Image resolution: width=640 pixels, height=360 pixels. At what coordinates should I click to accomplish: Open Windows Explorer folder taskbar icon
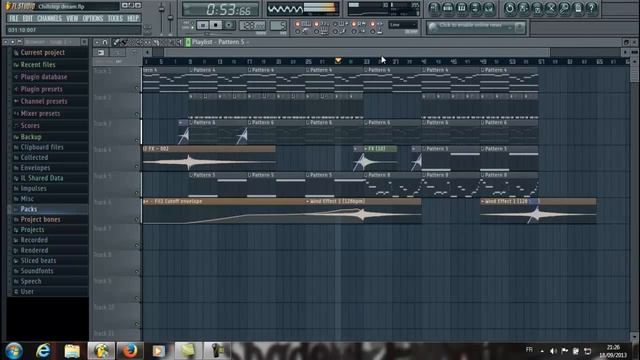pos(72,351)
